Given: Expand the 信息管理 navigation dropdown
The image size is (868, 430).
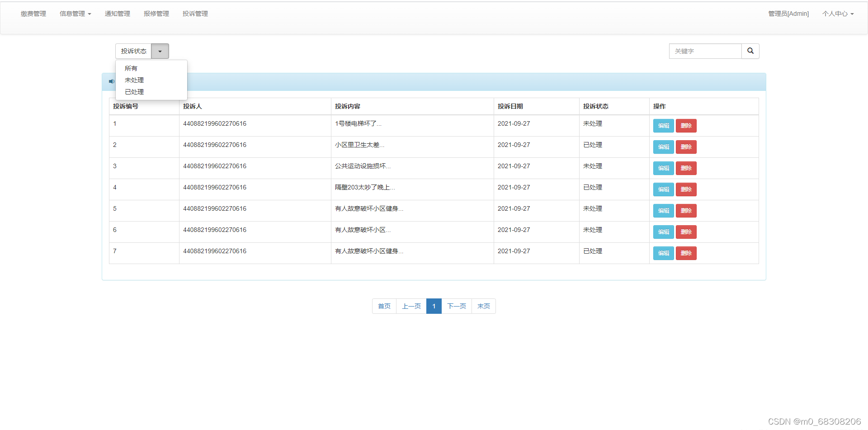Looking at the screenshot, I should [75, 14].
